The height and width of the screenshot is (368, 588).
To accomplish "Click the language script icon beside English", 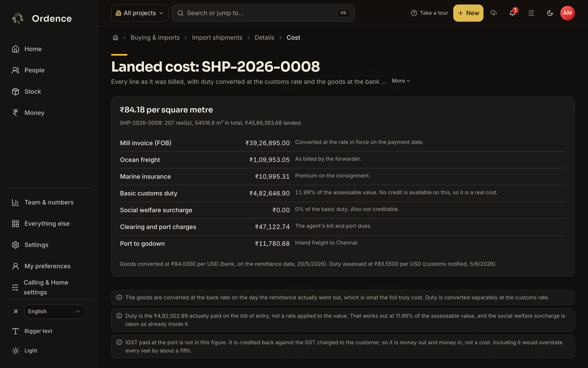I will coord(15,312).
